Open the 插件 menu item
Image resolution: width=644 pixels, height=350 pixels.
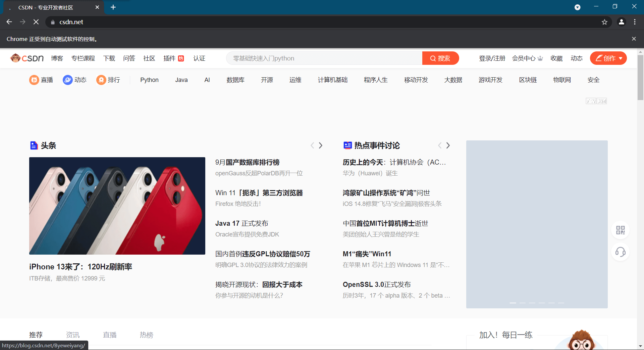(x=173, y=58)
